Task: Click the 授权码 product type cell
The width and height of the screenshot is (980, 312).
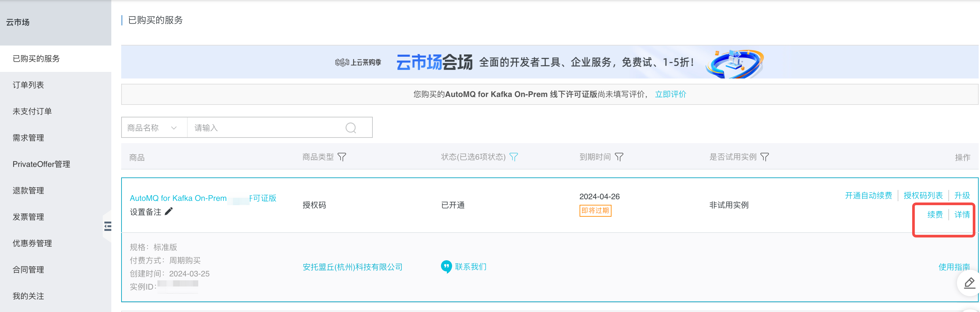Action: coord(314,205)
